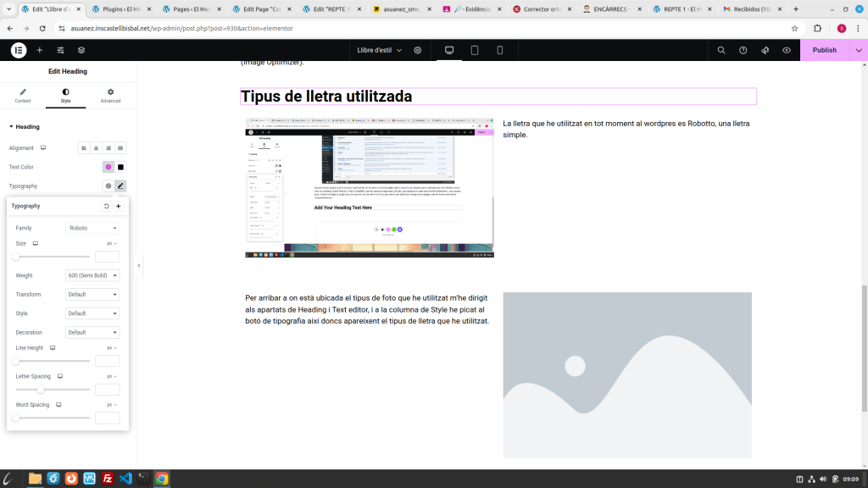Switch to the Style tab
868x488 pixels.
[x=65, y=96]
